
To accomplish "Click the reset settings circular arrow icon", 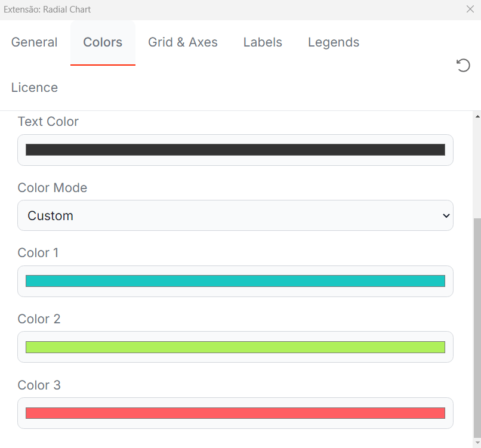I will coord(463,65).
